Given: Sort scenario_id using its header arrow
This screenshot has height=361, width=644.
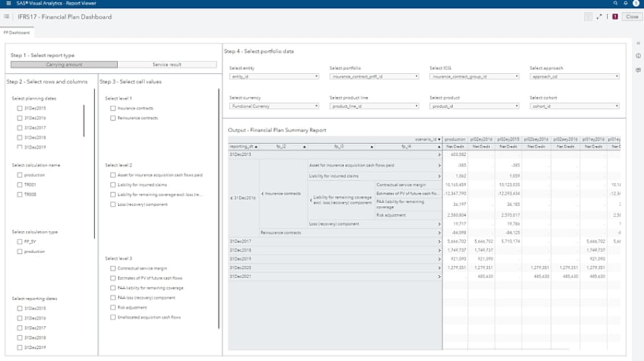Looking at the screenshot, I should (x=439, y=139).
